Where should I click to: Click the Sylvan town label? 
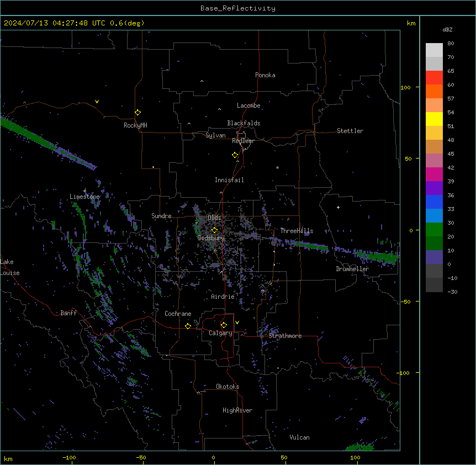click(x=215, y=135)
